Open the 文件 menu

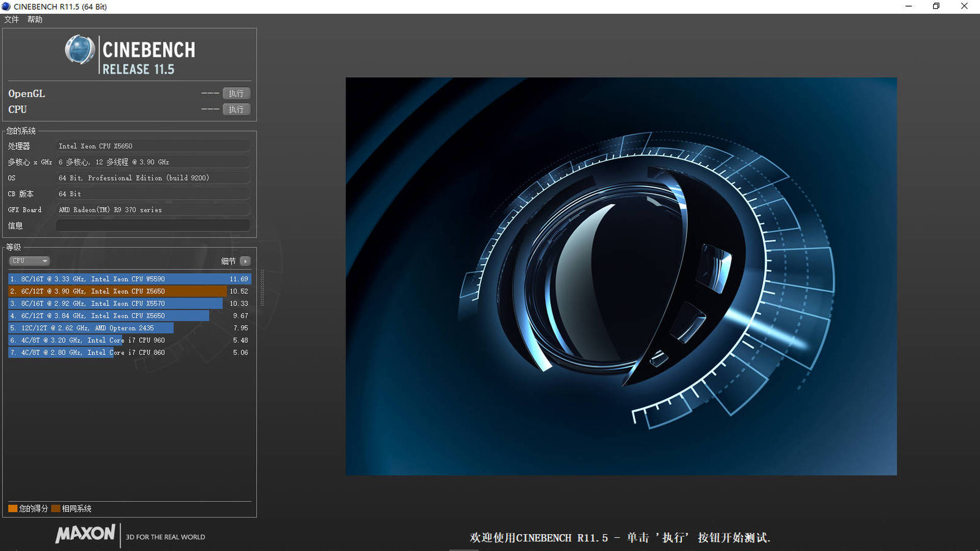pos(11,19)
